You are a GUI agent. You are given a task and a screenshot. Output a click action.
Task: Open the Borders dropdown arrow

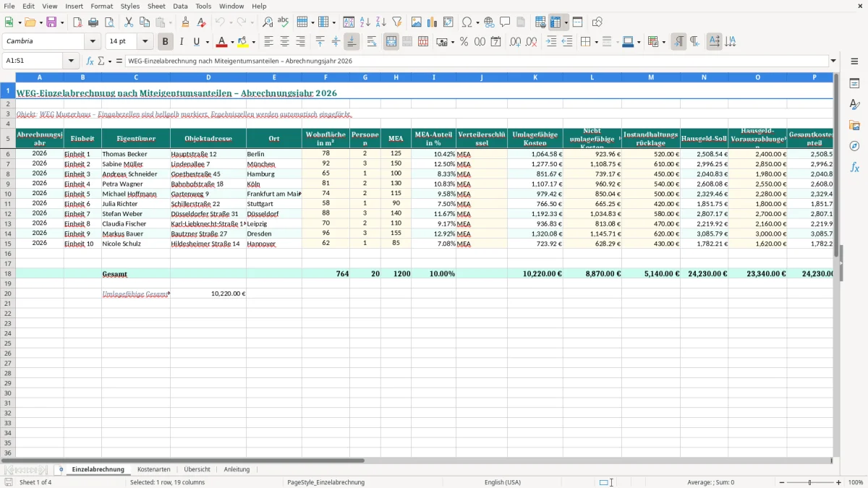click(596, 42)
